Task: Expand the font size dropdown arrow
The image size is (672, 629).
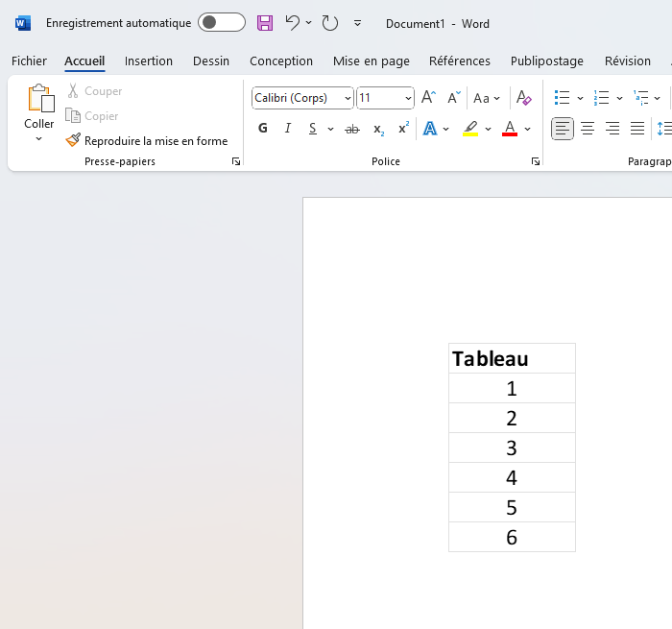Action: point(408,98)
